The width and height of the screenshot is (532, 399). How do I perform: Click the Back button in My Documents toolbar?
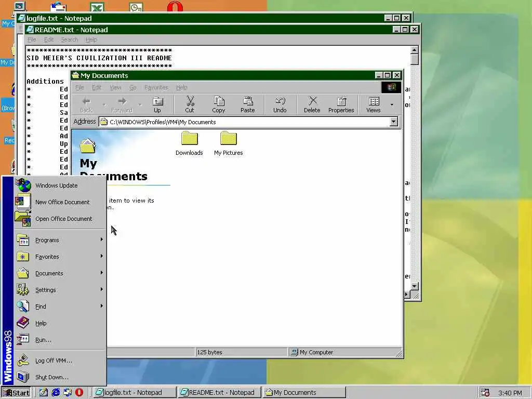(x=86, y=104)
